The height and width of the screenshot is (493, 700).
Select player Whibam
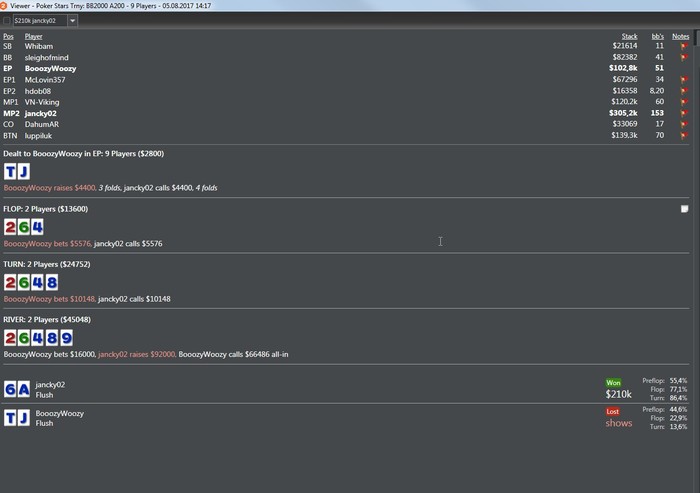click(x=39, y=46)
